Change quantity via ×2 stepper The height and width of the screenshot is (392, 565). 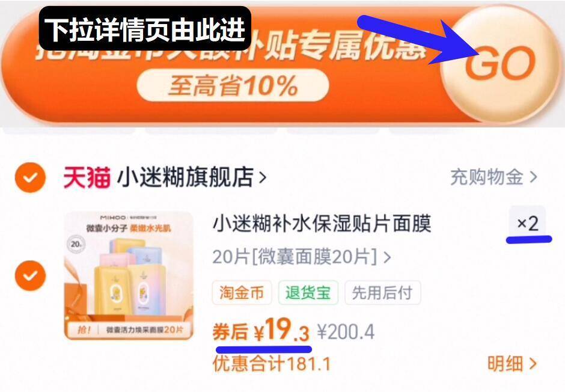tap(528, 224)
